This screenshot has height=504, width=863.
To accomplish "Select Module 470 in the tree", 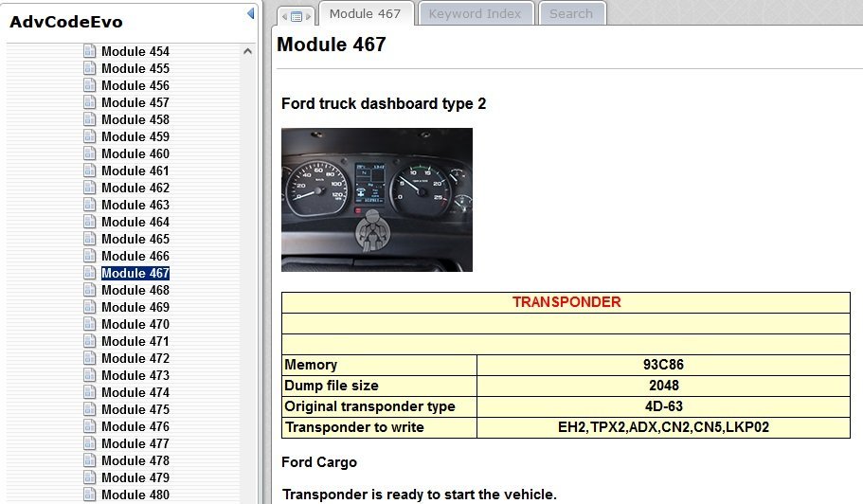I will click(x=135, y=324).
